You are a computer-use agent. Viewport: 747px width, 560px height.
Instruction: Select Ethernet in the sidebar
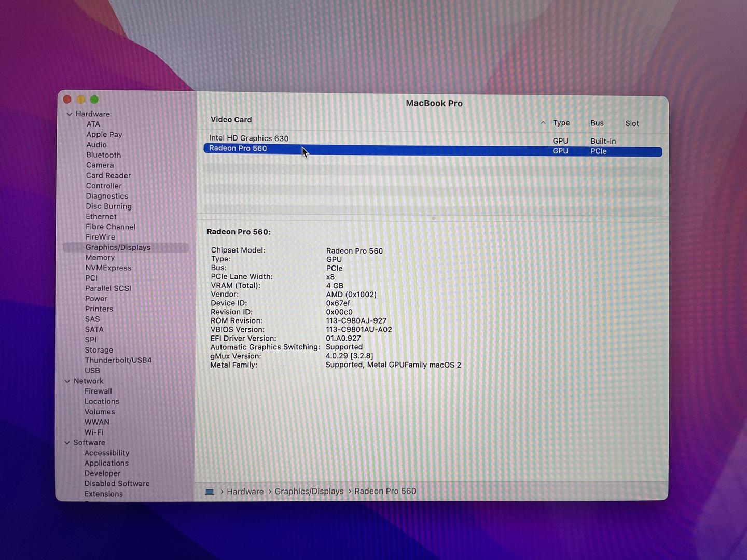tap(101, 217)
